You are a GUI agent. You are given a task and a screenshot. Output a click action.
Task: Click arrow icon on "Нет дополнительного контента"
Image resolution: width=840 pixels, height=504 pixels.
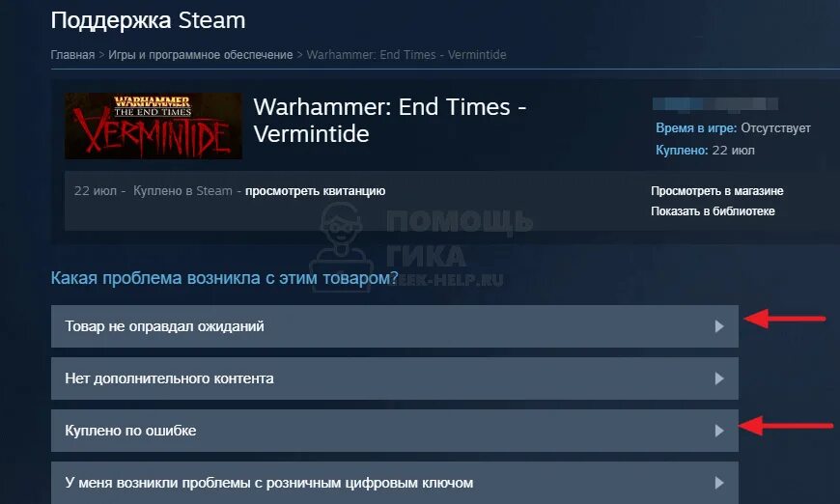[719, 378]
